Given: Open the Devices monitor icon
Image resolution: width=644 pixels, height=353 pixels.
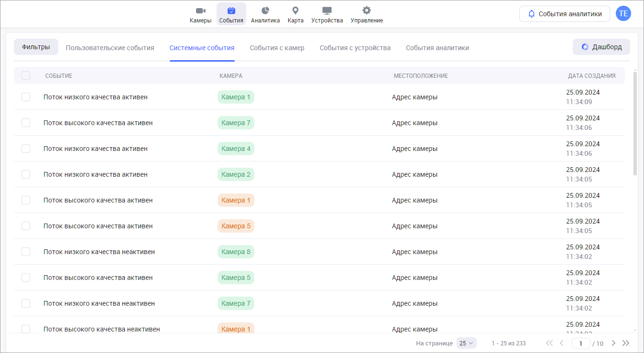Looking at the screenshot, I should coord(327,11).
